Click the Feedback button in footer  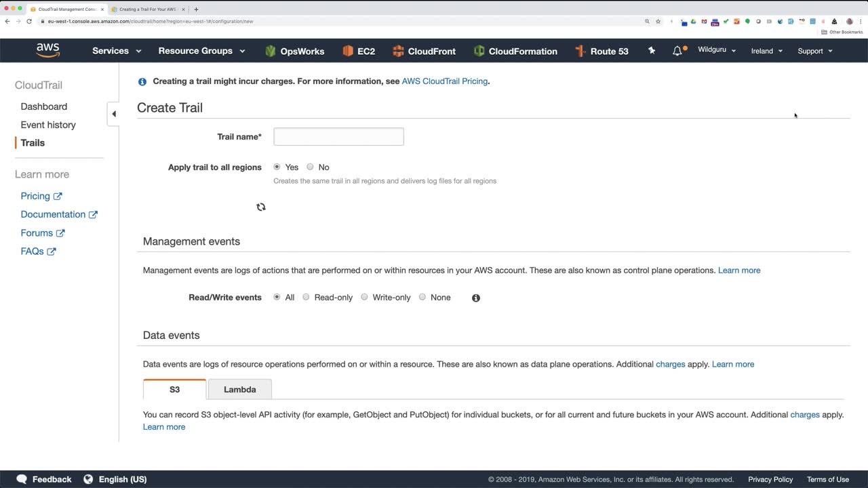coord(44,479)
